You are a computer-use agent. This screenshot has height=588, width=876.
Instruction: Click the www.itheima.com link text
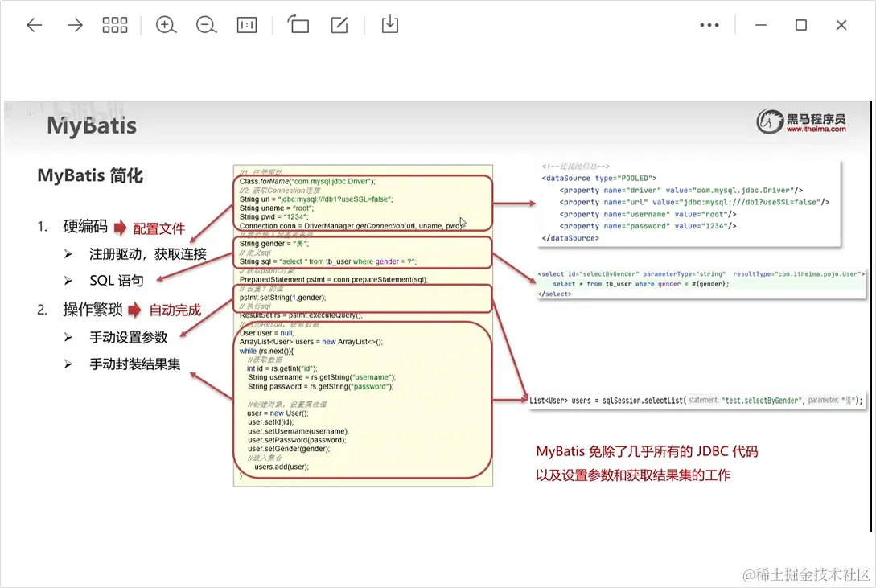[x=816, y=129]
